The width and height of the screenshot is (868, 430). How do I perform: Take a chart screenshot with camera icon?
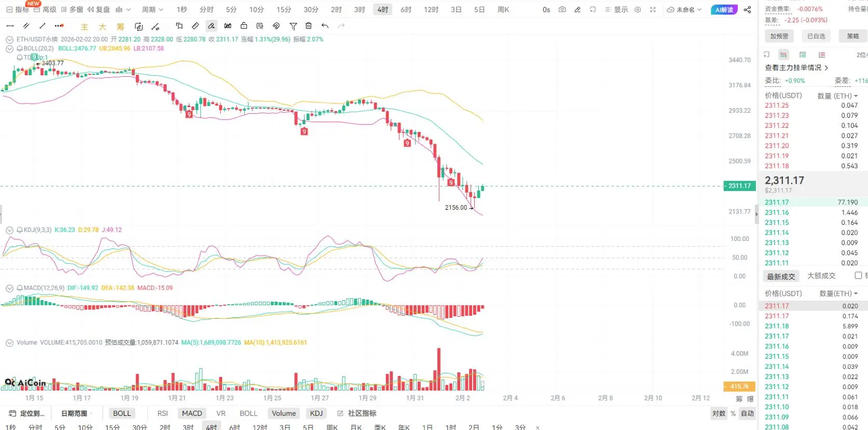point(562,9)
